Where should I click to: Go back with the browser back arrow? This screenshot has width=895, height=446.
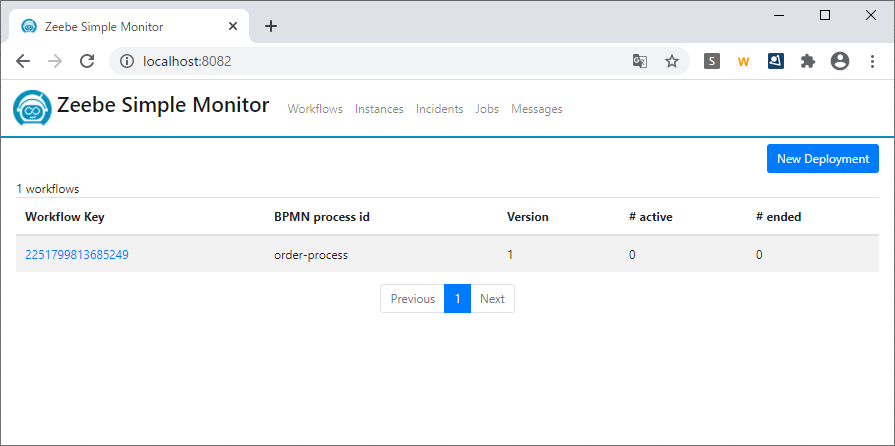point(23,61)
